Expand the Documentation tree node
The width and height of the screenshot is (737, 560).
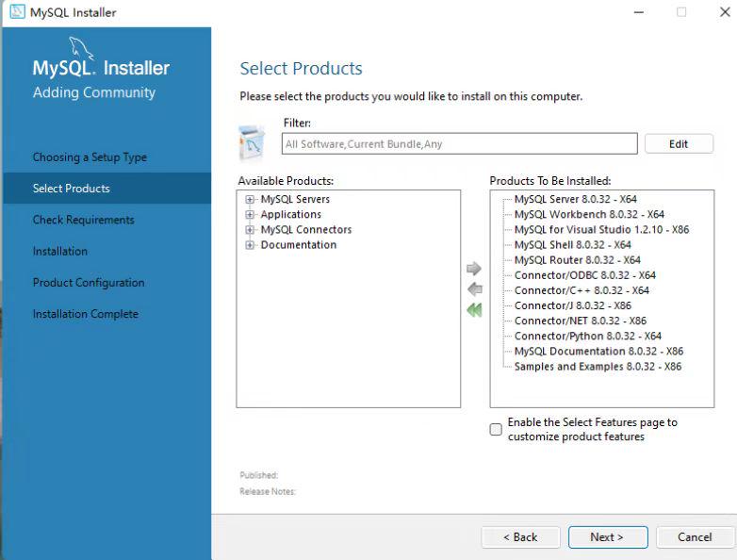click(250, 245)
